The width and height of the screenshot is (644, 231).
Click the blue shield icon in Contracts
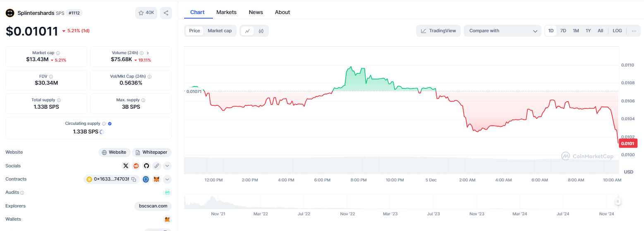(x=146, y=179)
